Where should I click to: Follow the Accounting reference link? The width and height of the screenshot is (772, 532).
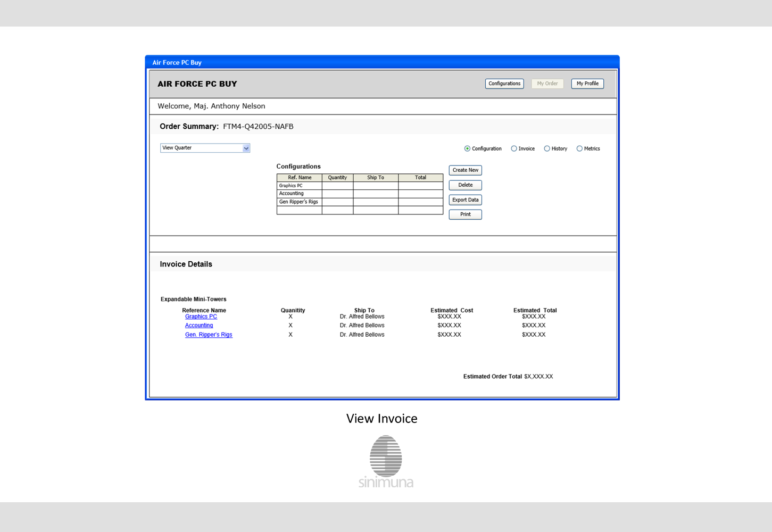pos(199,326)
